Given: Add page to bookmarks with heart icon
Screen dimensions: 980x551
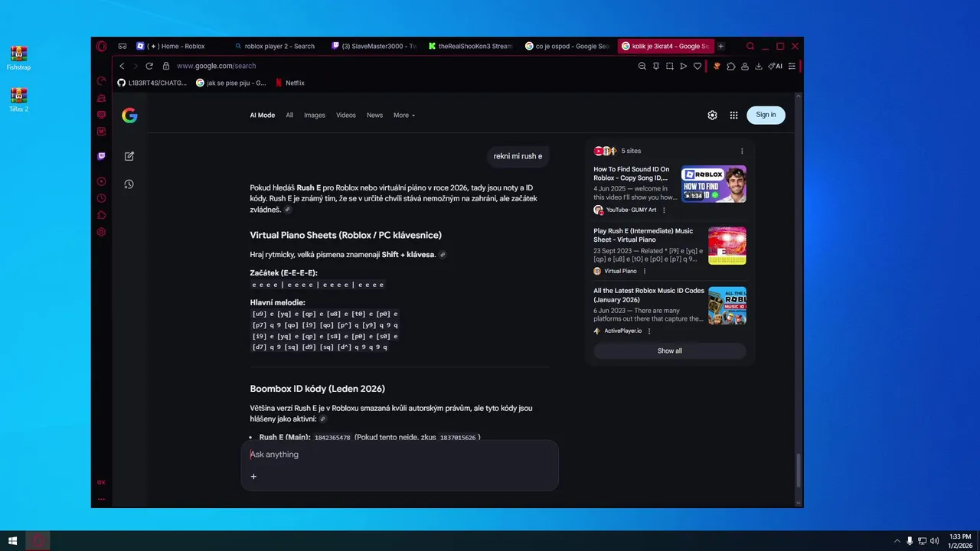Looking at the screenshot, I should [697, 66].
